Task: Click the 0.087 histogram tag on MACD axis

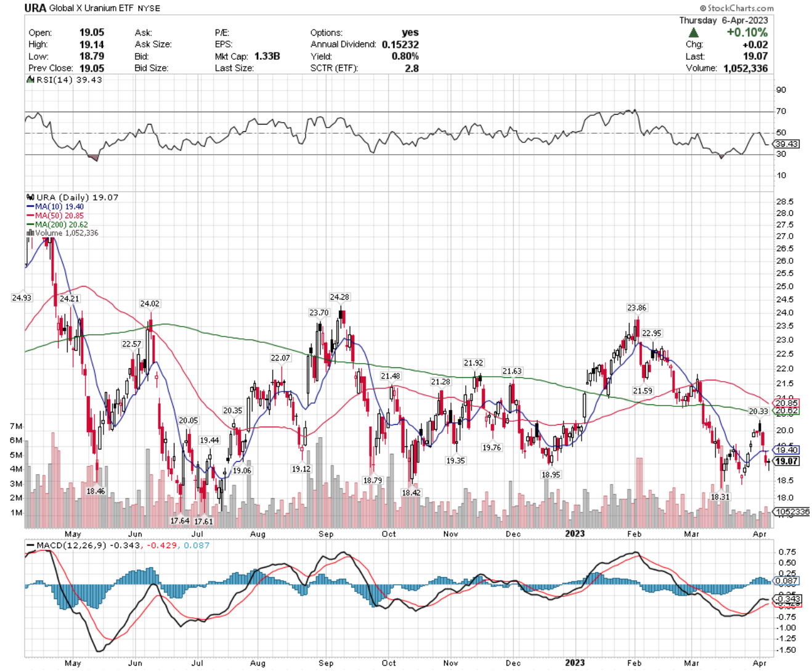Action: 787,581
